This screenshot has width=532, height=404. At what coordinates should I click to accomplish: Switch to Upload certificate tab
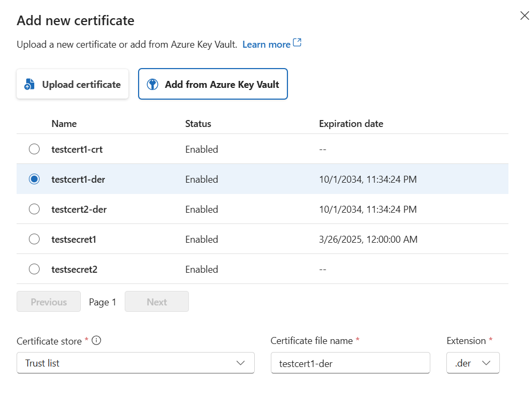coord(73,84)
